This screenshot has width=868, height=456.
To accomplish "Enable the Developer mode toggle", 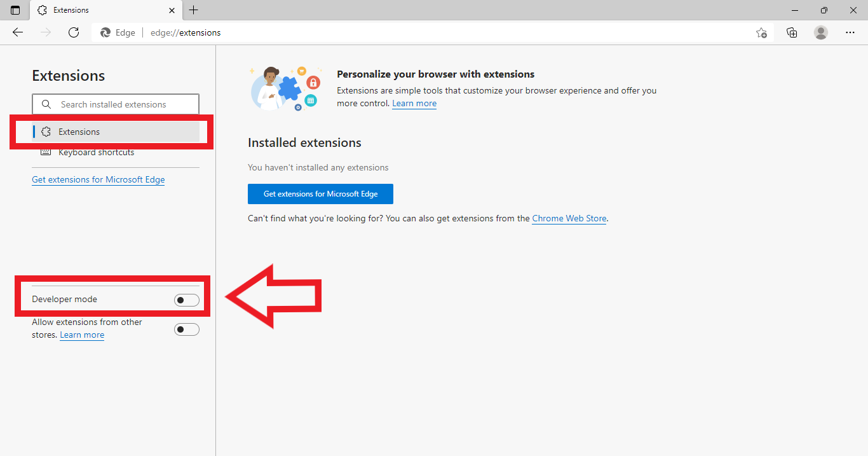I will pos(186,299).
